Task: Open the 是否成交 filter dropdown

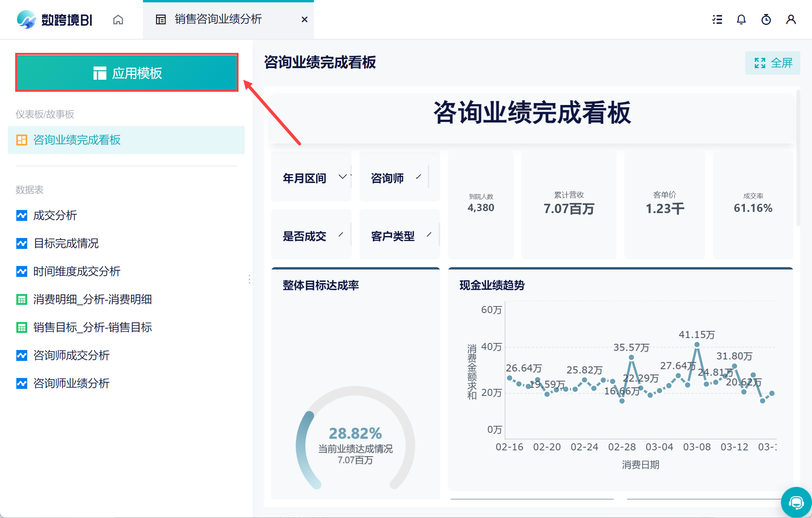Action: coord(341,234)
